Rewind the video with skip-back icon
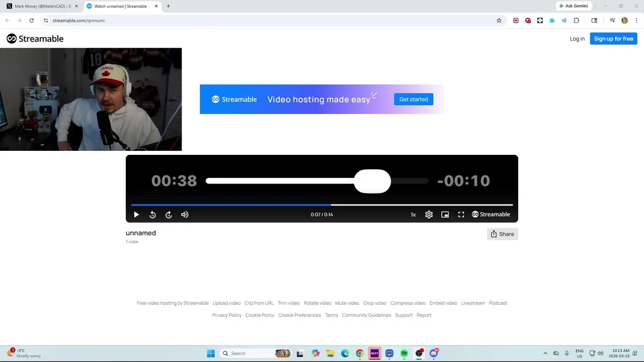This screenshot has width=644, height=362. [152, 215]
